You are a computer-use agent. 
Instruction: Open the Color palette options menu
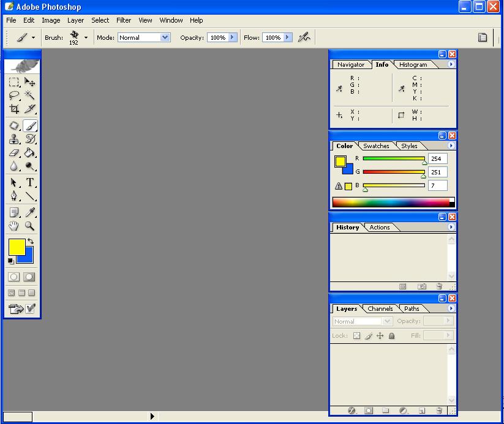pos(451,146)
